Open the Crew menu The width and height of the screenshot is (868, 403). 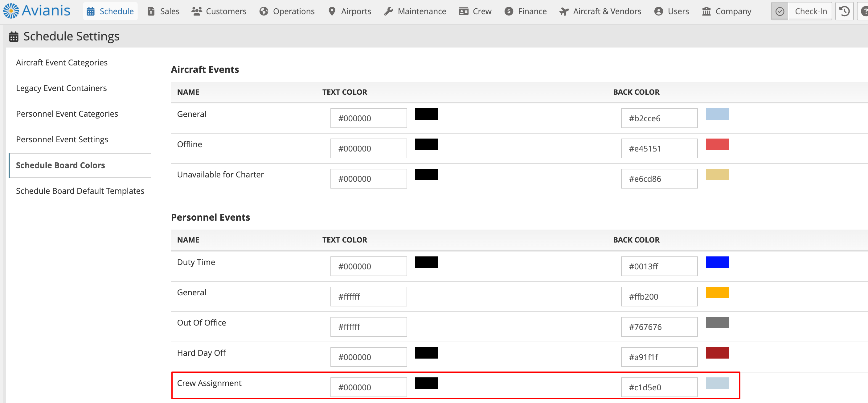475,11
